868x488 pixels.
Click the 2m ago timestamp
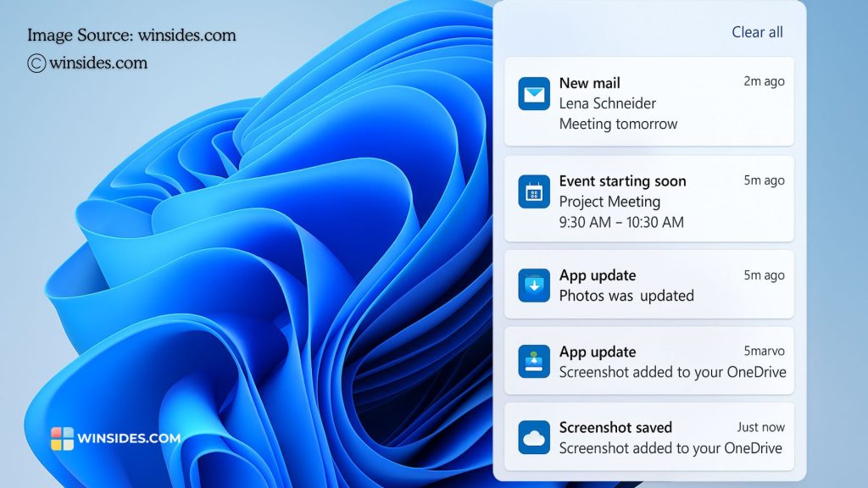(x=765, y=81)
